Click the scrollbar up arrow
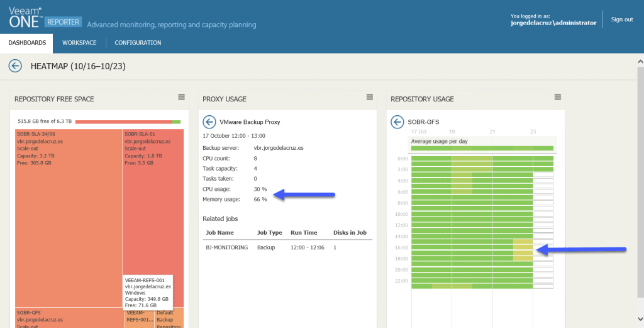Image resolution: width=644 pixels, height=328 pixels. tap(640, 62)
